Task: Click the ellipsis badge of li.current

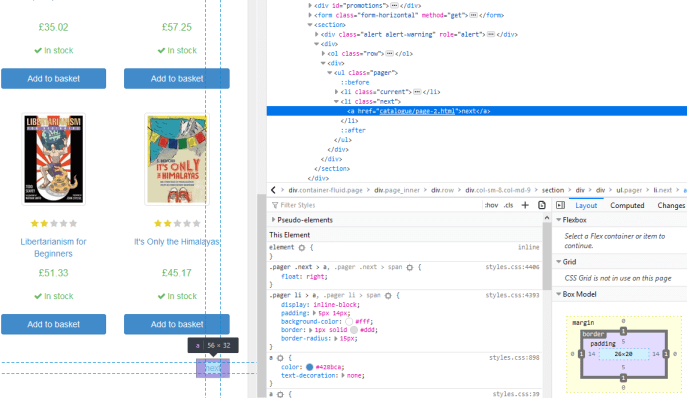Action: (417, 92)
